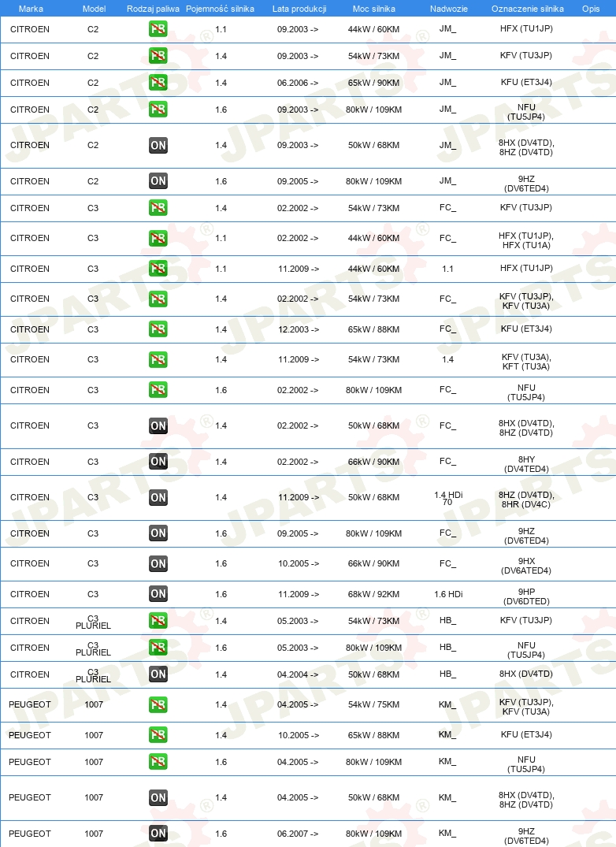Screen dimensions: 616x847
Task: Click petrol icon in C3 1.1 11.2009 row
Action: 158,269
